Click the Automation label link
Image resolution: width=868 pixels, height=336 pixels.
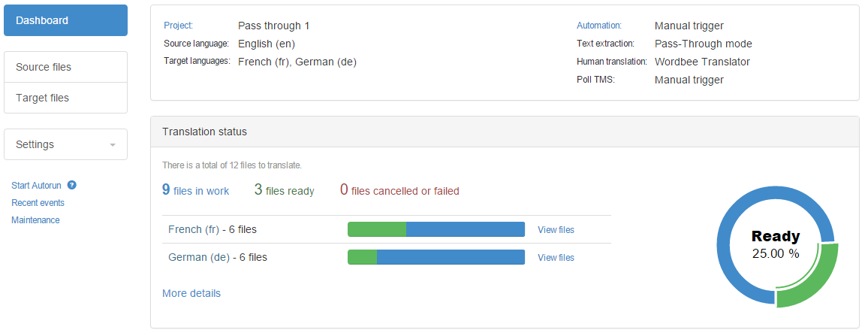point(598,26)
